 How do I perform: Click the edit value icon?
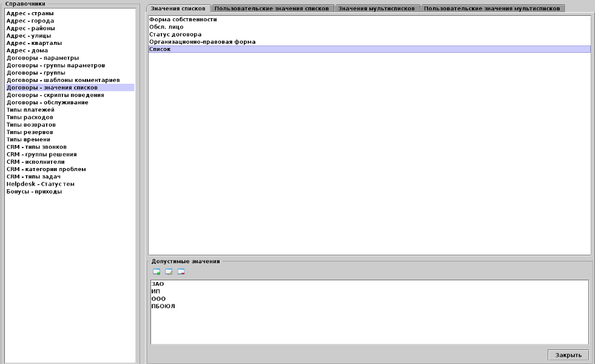click(169, 271)
